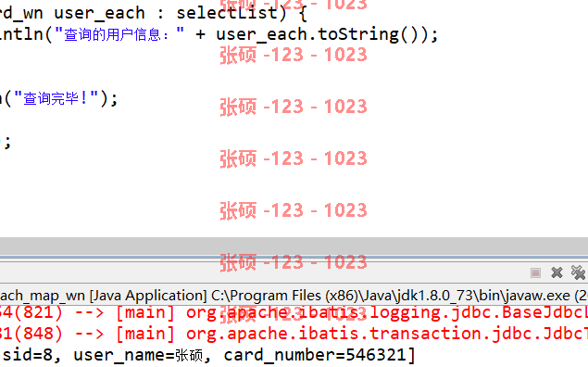Click sid=8 in the console output
This screenshot has height=367, width=588.
coord(28,355)
